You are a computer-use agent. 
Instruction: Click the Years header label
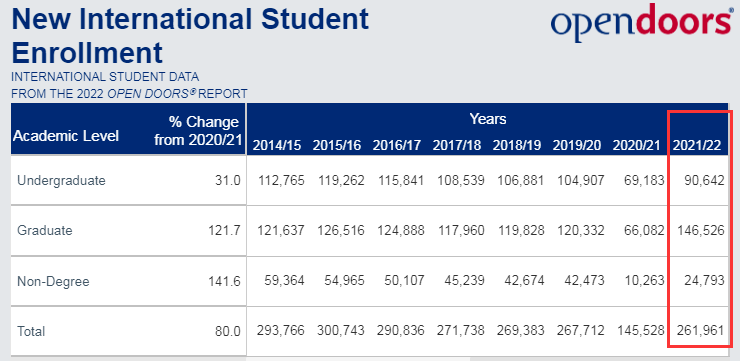(x=488, y=119)
